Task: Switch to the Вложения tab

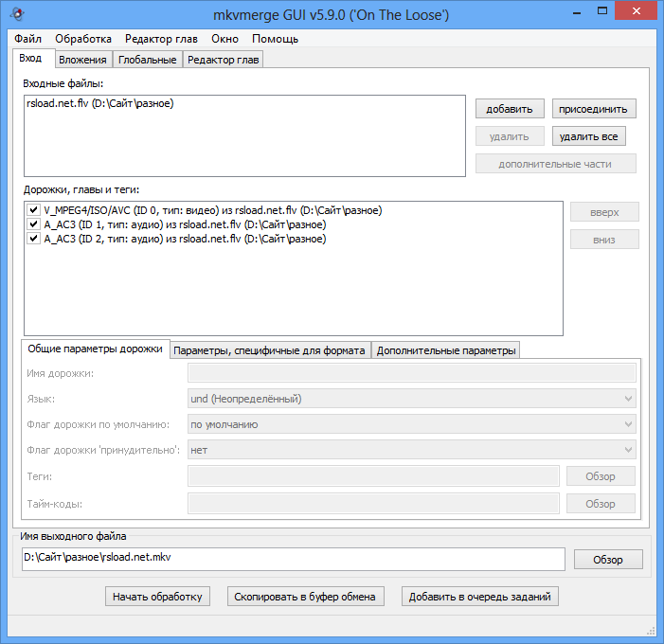Action: click(83, 60)
